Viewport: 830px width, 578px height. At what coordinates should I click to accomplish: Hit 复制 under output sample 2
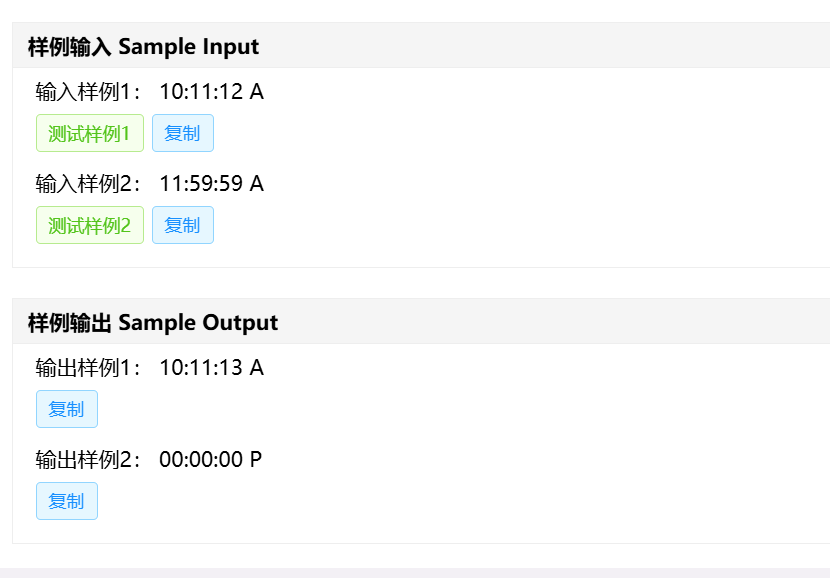coord(67,501)
